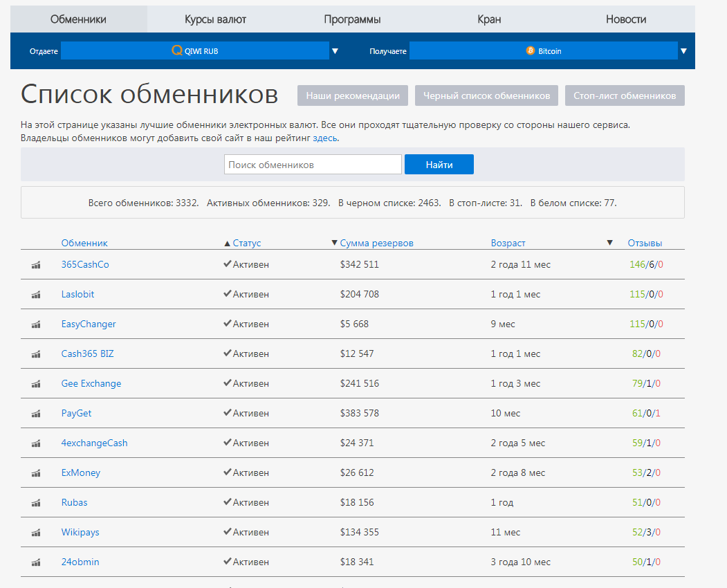
Task: Click the checkmark beside EasyChanger's Активен status
Action: [228, 324]
